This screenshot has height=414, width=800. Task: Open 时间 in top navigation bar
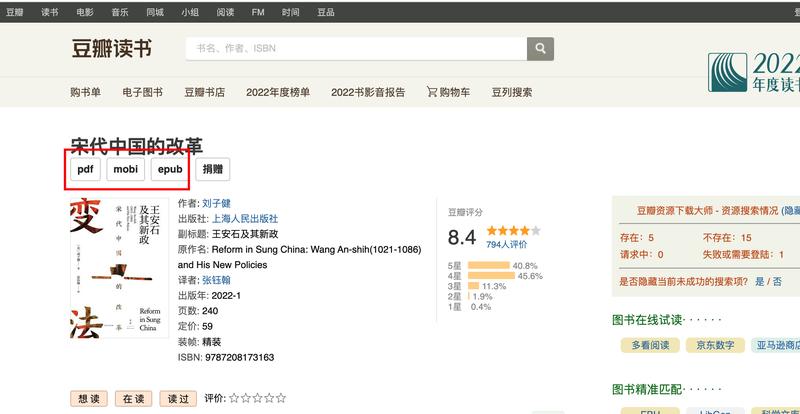(291, 12)
